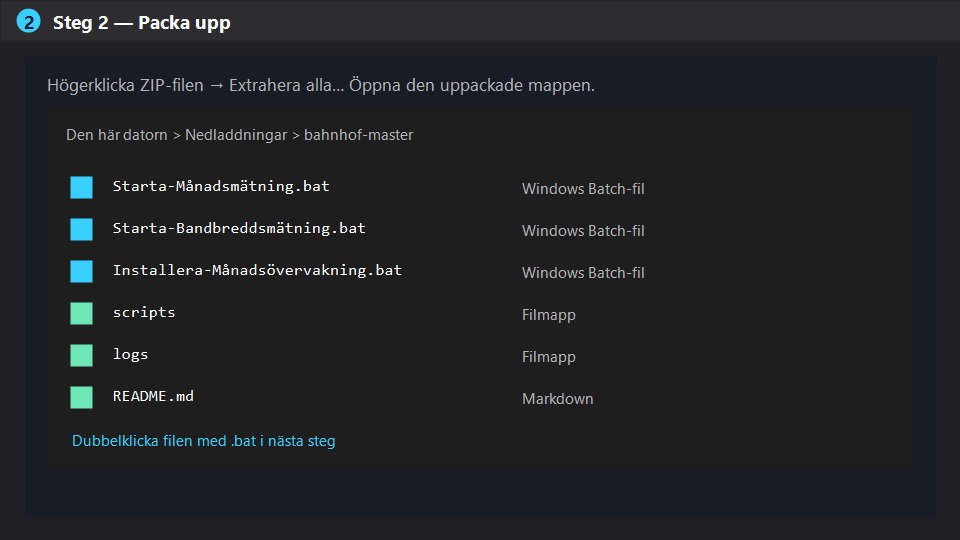This screenshot has height=540, width=960.
Task: Click 'Dubbelklicka filen med .bat i nästa steg'
Action: 204,441
